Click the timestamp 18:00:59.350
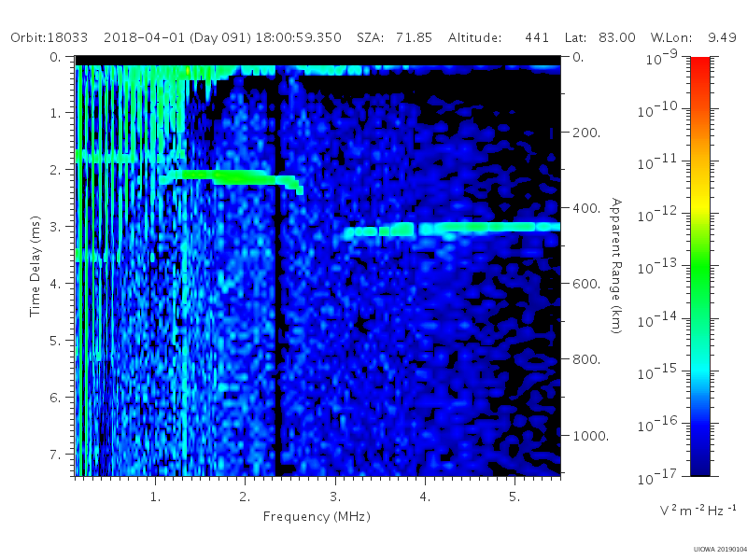This screenshot has height=560, width=747. (298, 37)
